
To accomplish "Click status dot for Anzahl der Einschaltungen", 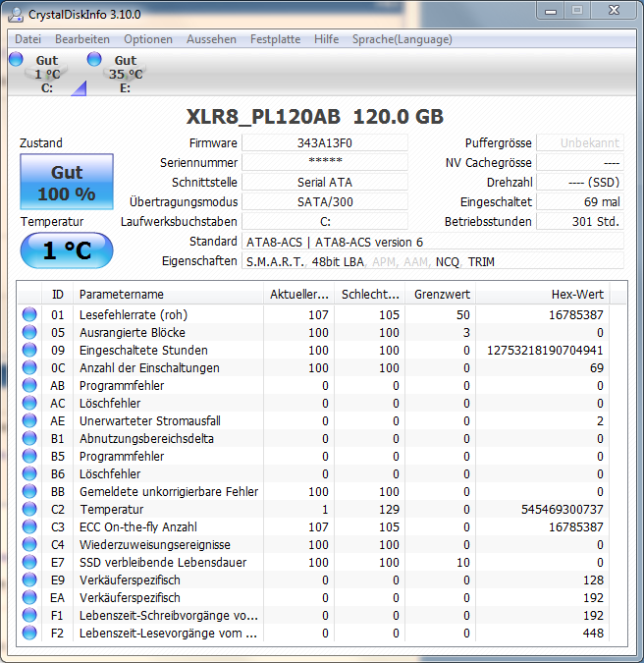I will point(29,368).
